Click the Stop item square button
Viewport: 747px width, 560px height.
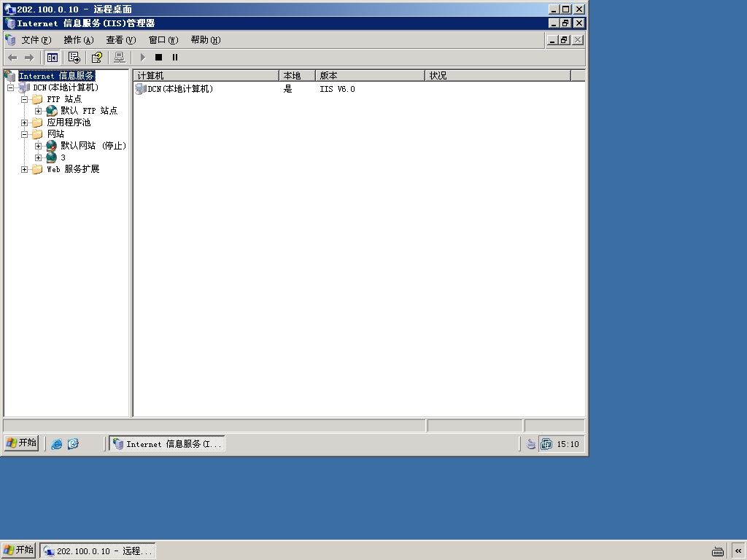(158, 58)
